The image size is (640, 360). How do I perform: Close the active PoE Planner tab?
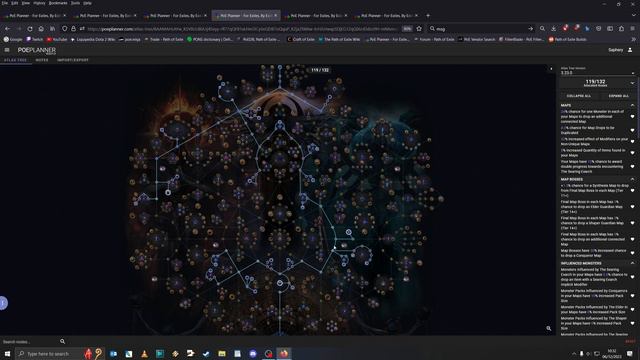[x=276, y=16]
